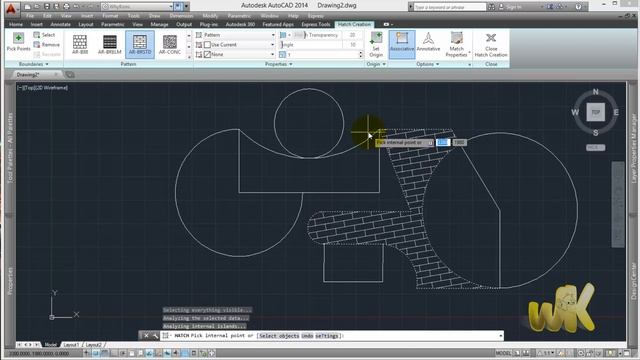Open viewport controls label Top 2D Wireframe

pos(42,87)
